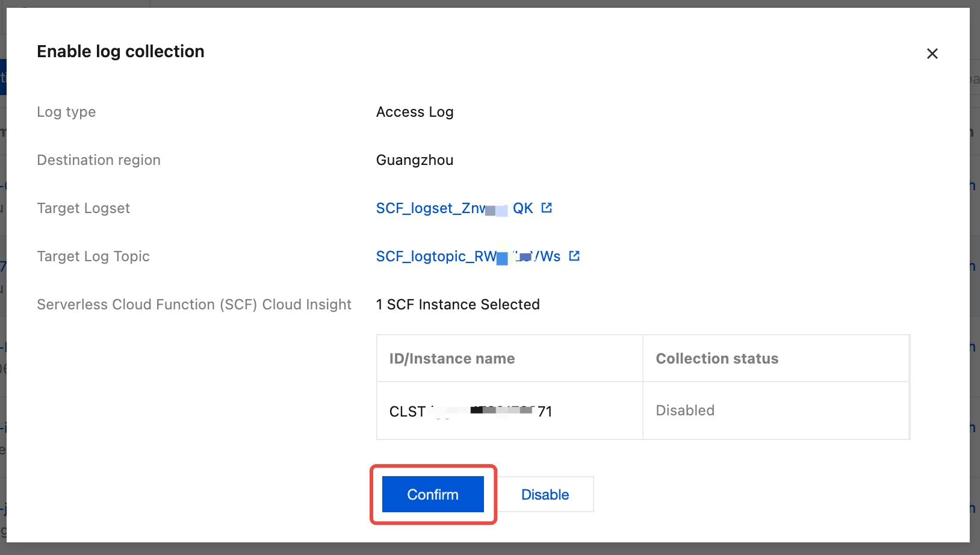Viewport: 980px width, 555px height.
Task: Click the Log type label
Action: coord(66,112)
